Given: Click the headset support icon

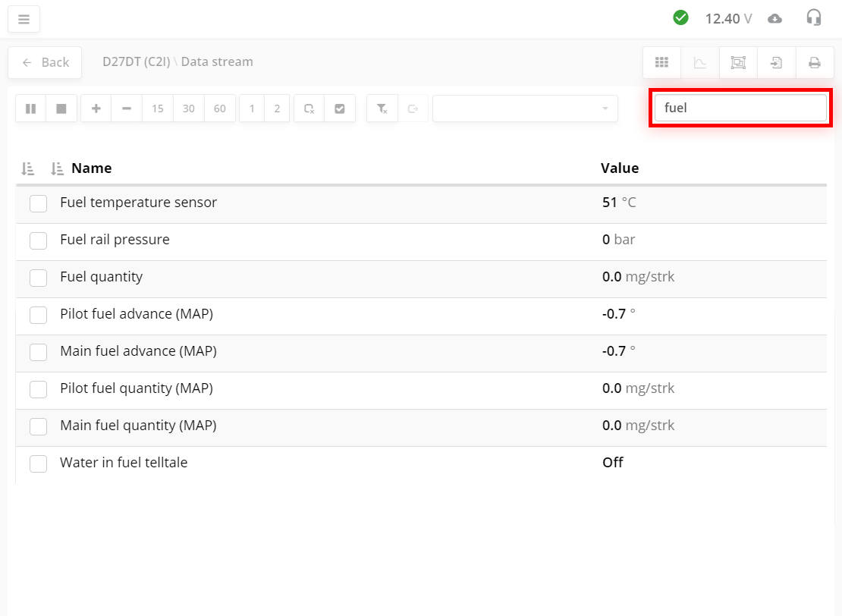Looking at the screenshot, I should 814,18.
